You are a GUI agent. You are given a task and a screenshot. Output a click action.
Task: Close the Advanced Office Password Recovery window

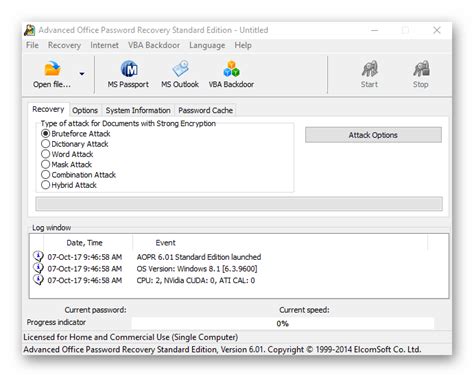pos(437,30)
